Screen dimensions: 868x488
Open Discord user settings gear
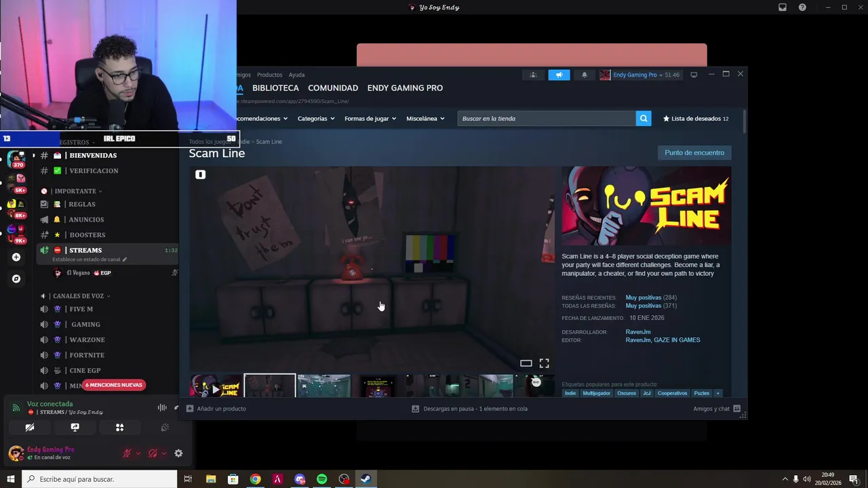point(178,453)
